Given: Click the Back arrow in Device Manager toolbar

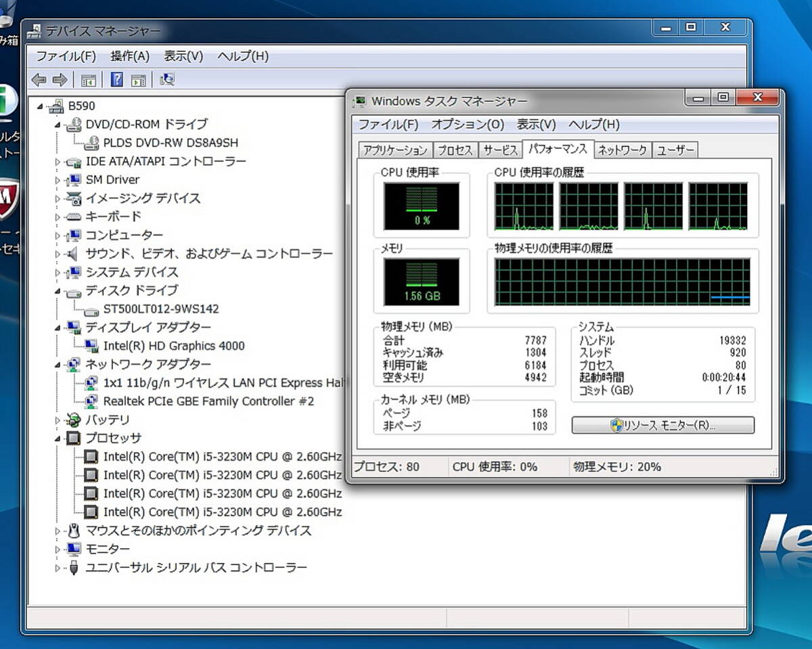Looking at the screenshot, I should 39,80.
